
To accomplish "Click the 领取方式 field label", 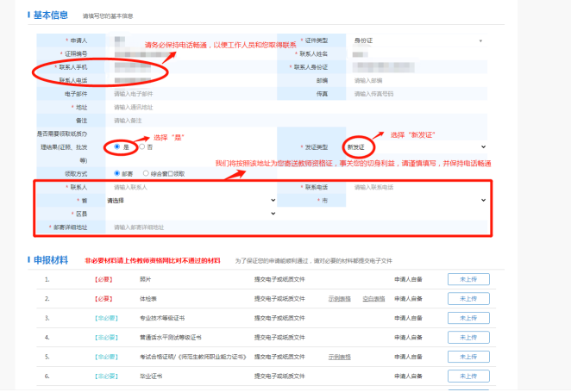I will (x=76, y=174).
